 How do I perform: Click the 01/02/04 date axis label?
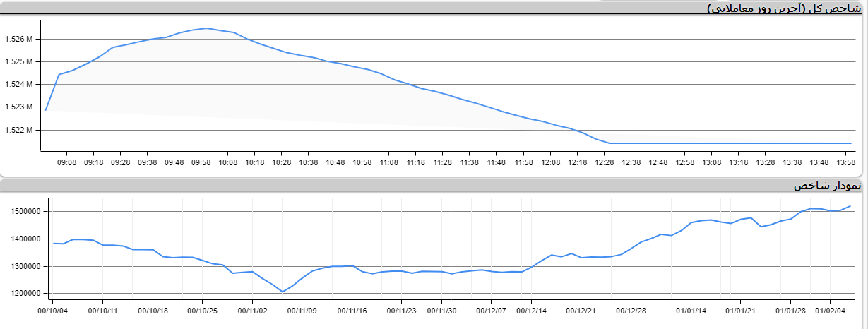click(x=830, y=309)
